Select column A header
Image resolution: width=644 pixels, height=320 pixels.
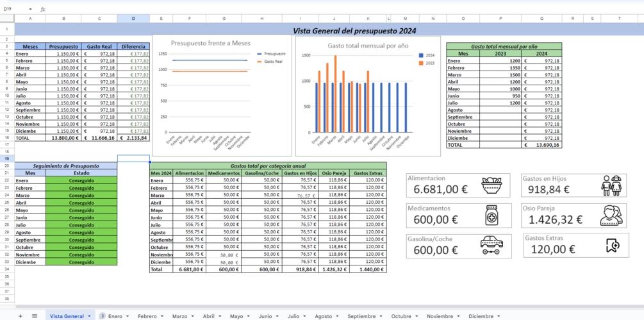tap(30, 19)
